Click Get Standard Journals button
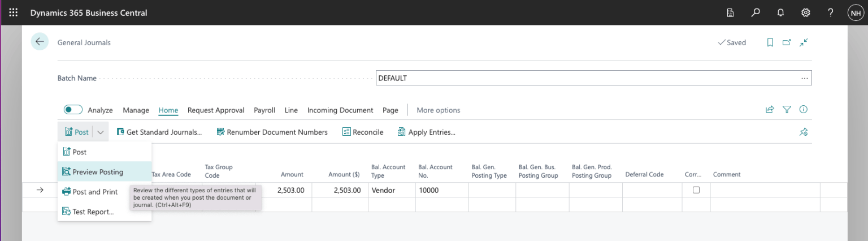Image resolution: width=868 pixels, height=241 pixels. pyautogui.click(x=159, y=132)
